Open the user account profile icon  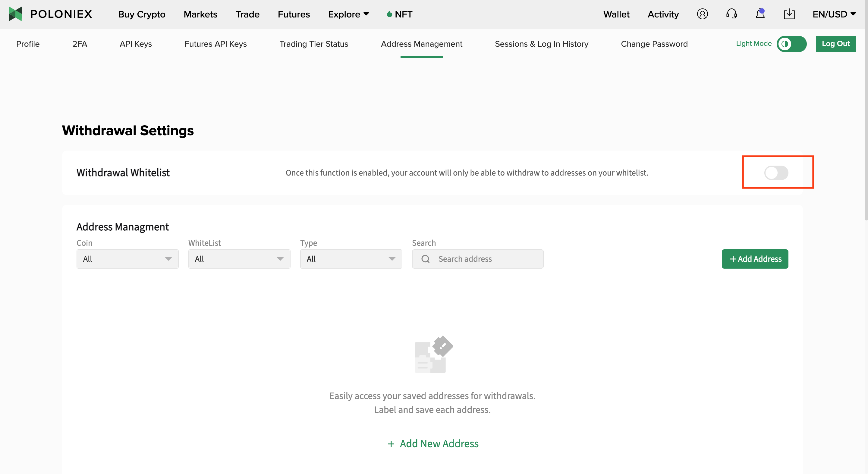pyautogui.click(x=702, y=14)
